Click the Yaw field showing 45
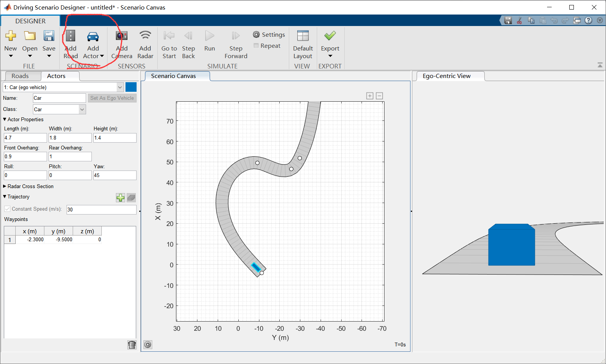 pos(115,175)
